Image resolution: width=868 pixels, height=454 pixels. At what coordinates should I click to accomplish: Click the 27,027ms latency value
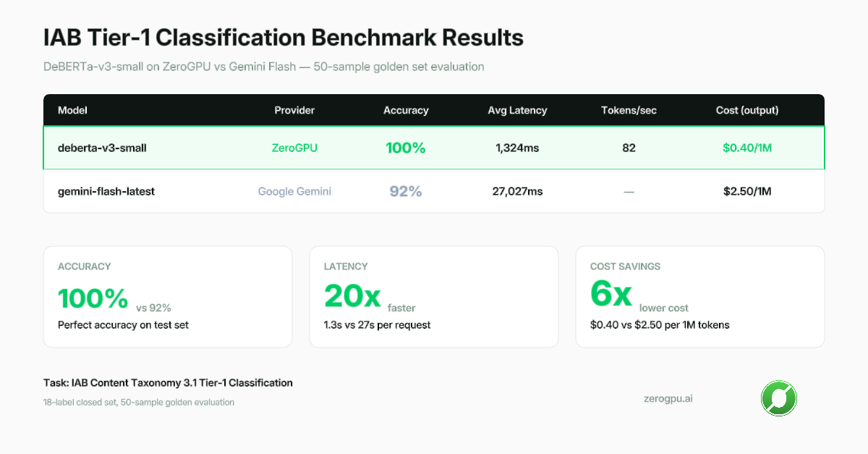tap(517, 192)
